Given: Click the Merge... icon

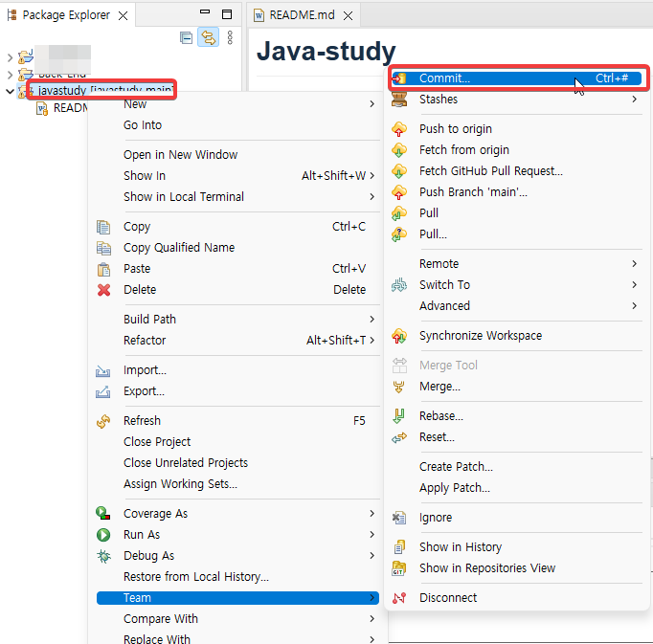Looking at the screenshot, I should [399, 387].
